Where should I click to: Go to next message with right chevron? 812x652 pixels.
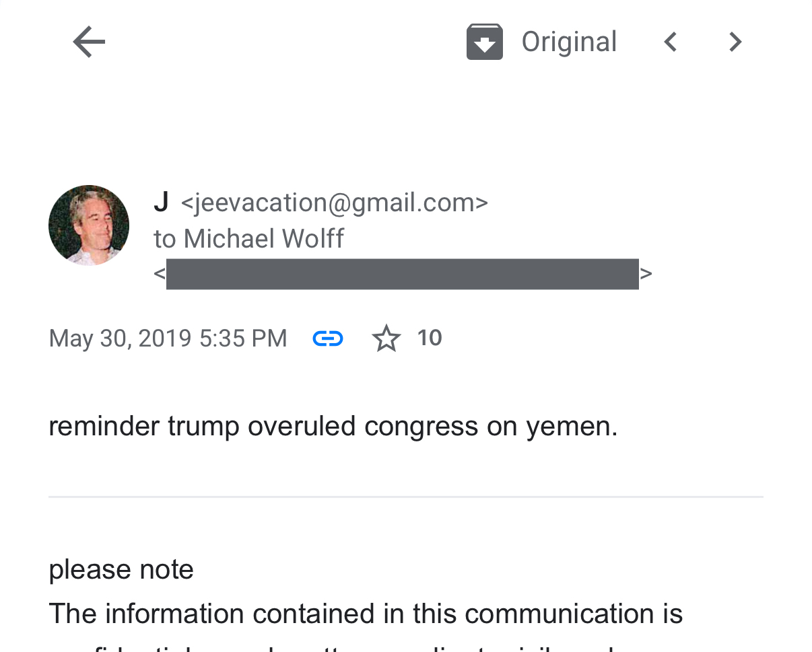point(735,42)
